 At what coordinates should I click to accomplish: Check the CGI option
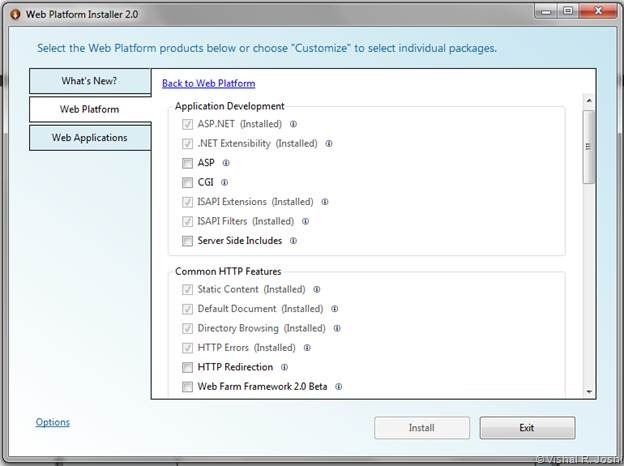[x=187, y=183]
